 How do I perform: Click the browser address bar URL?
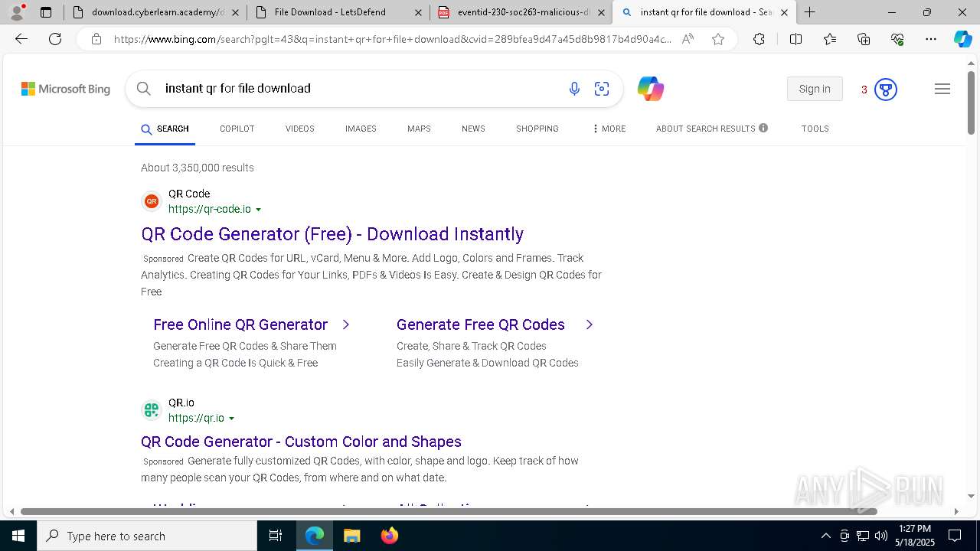[392, 39]
